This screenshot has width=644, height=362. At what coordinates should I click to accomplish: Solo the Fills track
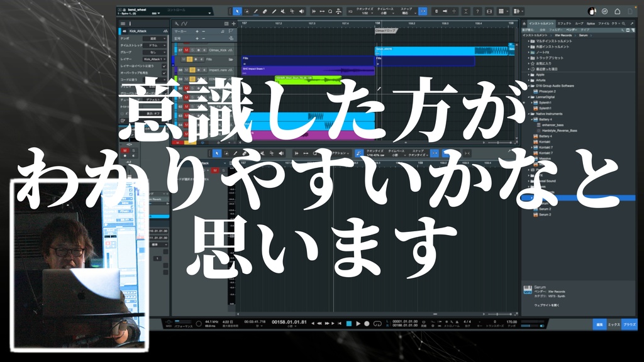[191, 59]
